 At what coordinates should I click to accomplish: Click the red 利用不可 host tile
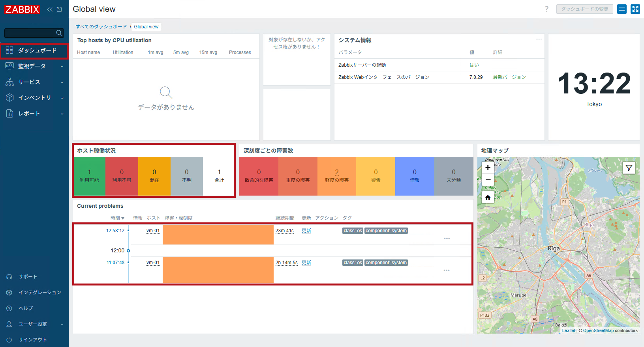[x=122, y=176]
